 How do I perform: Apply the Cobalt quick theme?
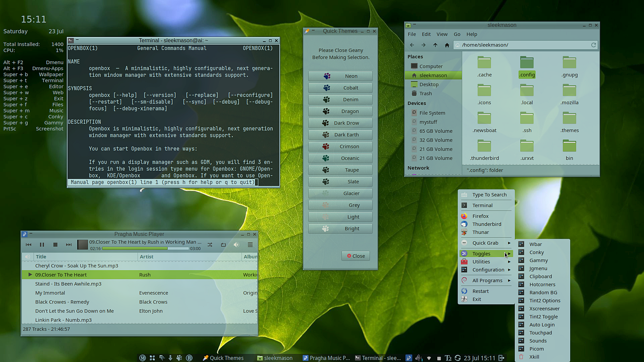click(340, 88)
